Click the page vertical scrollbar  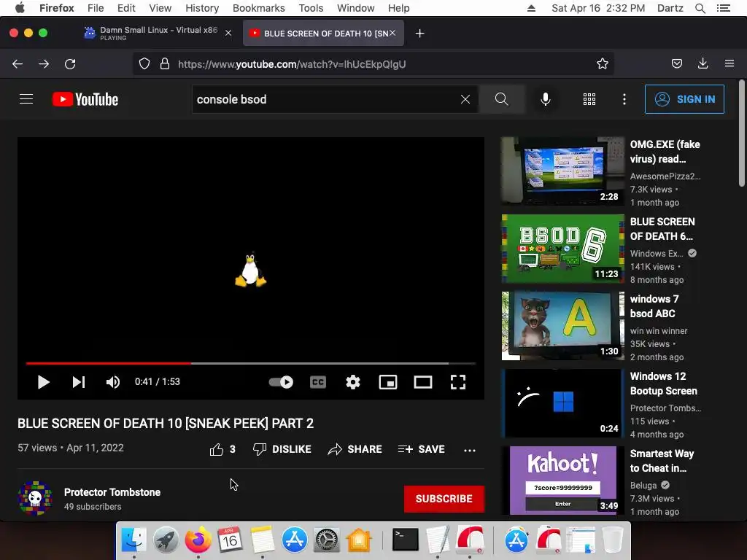pos(741,133)
